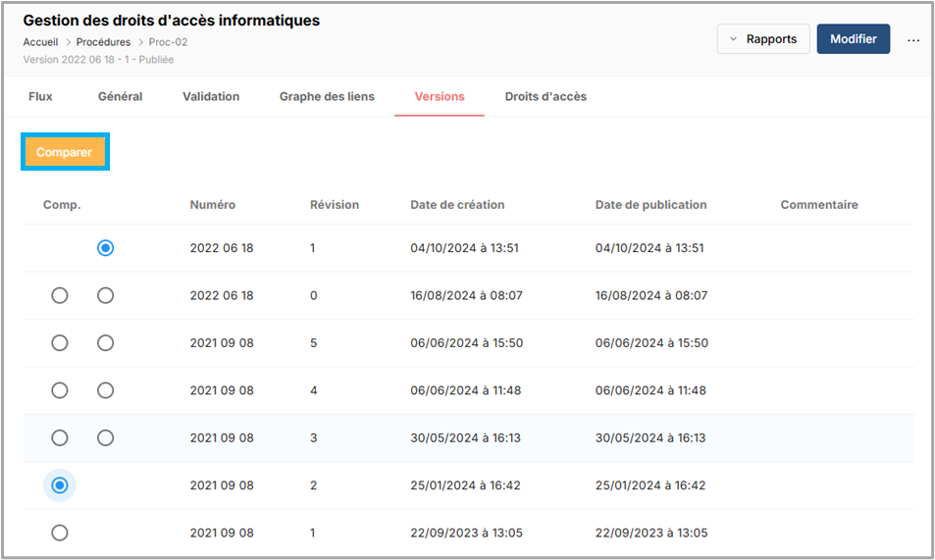The width and height of the screenshot is (935, 560).
Task: Click selected radio for 2021 09 08 revision 2
Action: 60,484
